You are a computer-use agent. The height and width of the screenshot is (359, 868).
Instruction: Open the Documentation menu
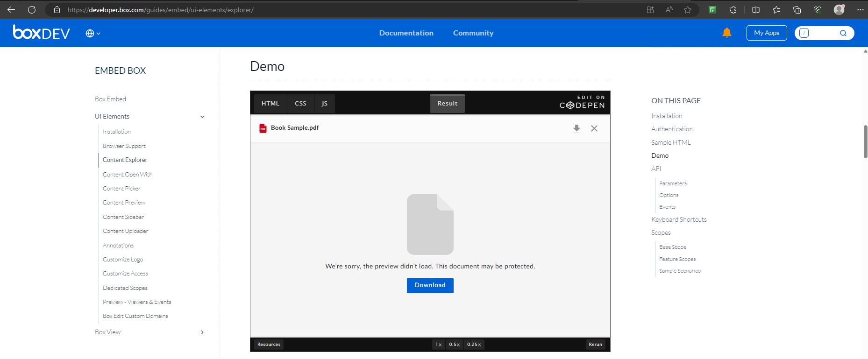pyautogui.click(x=406, y=33)
